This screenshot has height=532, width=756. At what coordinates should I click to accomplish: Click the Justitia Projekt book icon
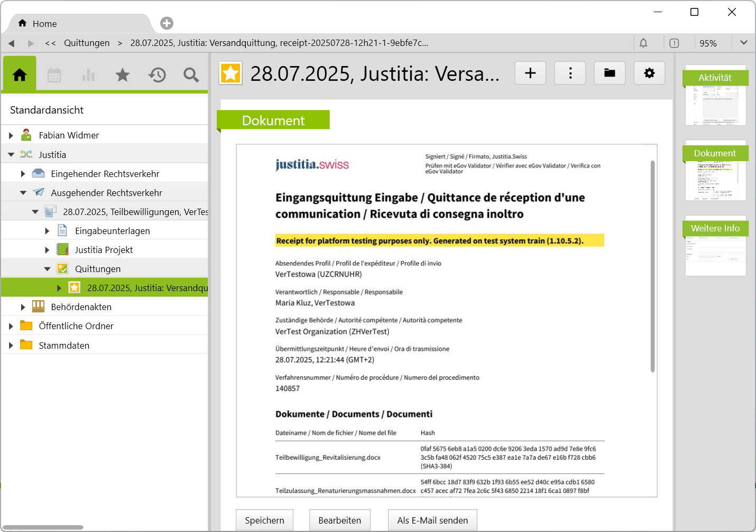pyautogui.click(x=62, y=249)
